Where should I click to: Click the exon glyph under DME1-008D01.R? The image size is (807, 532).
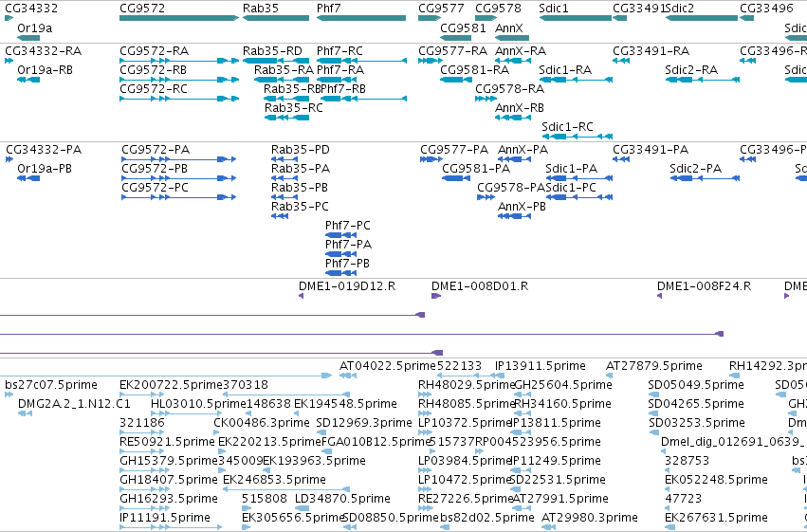pyautogui.click(x=436, y=296)
